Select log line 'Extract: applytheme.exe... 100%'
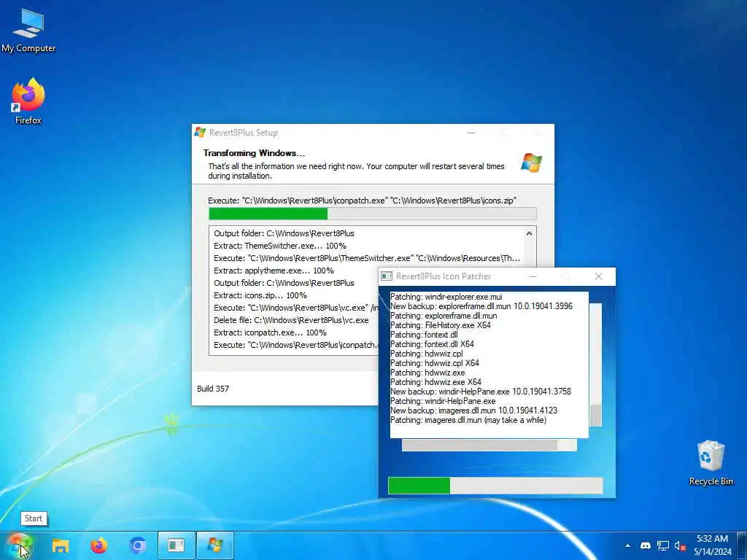747x560 pixels. click(274, 271)
